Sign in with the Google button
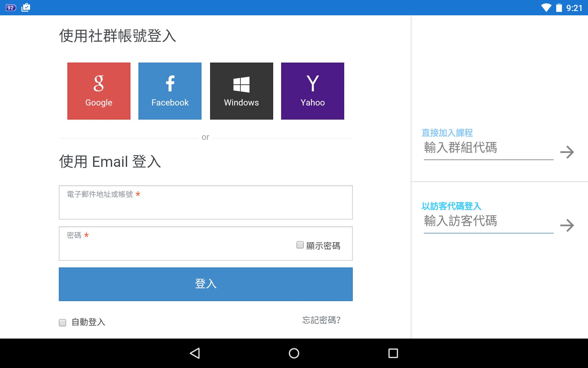The width and height of the screenshot is (588, 368). 99,91
